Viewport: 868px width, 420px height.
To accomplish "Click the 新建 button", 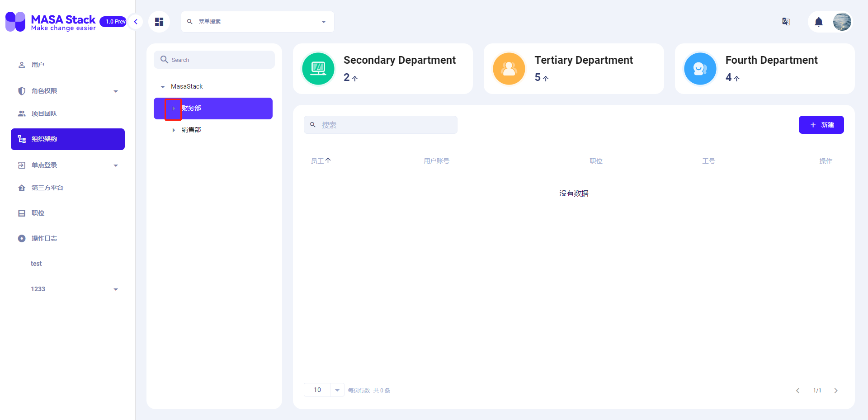I will [x=821, y=125].
